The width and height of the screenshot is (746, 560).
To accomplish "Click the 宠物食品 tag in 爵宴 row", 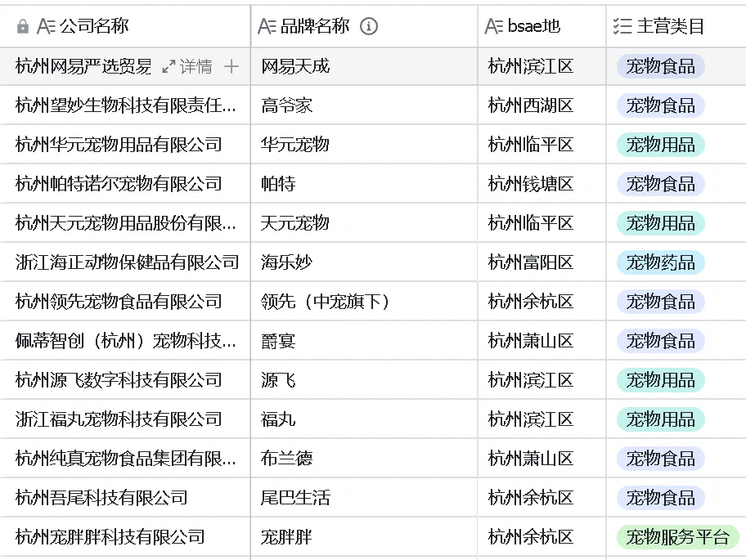I will pos(660,341).
